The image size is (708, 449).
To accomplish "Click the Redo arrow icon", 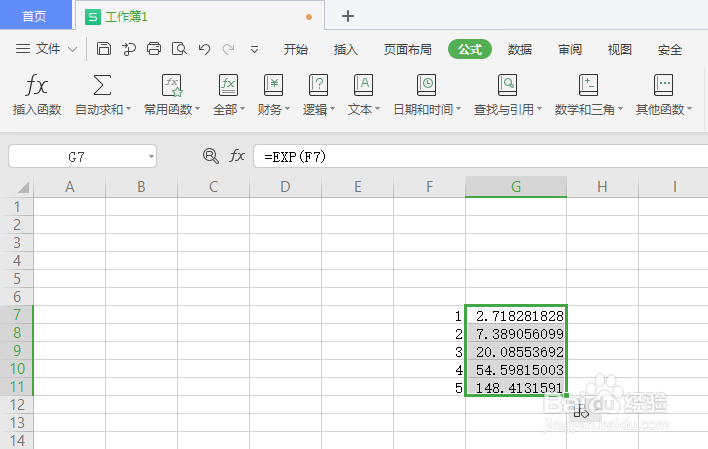I will pos(228,49).
